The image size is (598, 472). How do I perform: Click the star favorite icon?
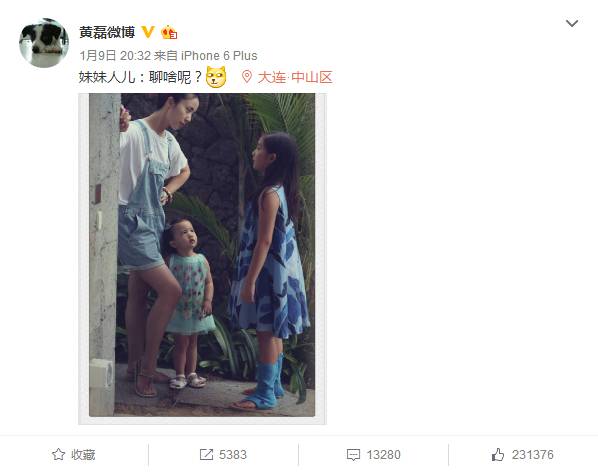click(x=58, y=454)
